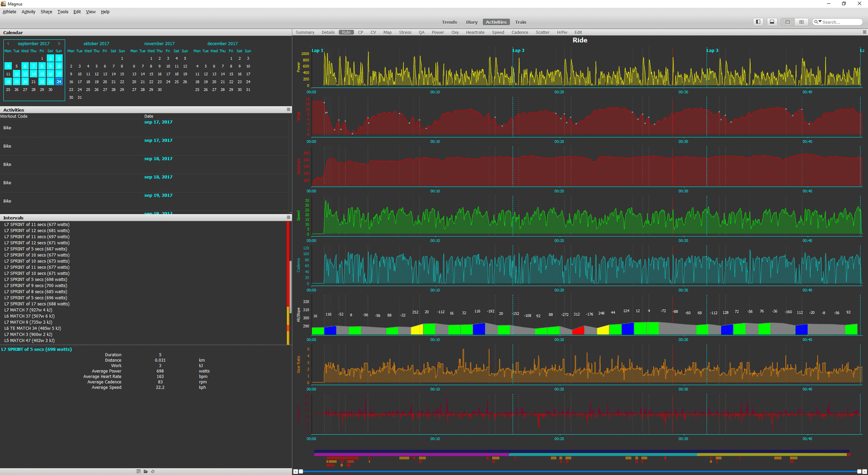Go to next month in calendar
The image size is (868, 475).
coord(59,43)
